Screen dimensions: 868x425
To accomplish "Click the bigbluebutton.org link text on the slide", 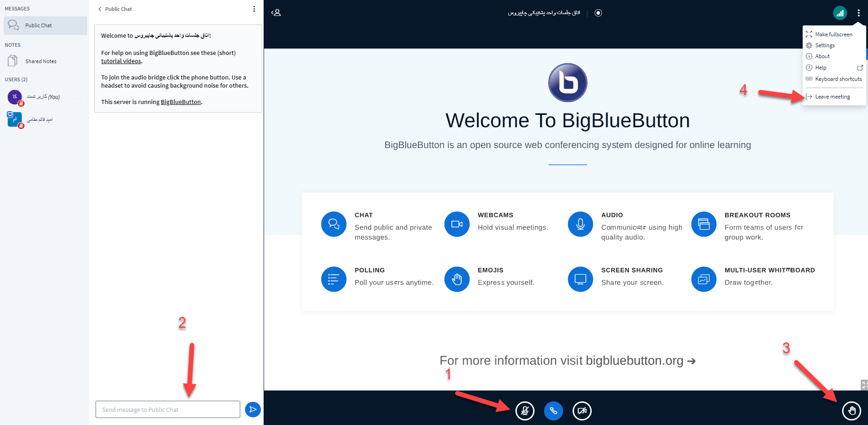I will [x=634, y=361].
